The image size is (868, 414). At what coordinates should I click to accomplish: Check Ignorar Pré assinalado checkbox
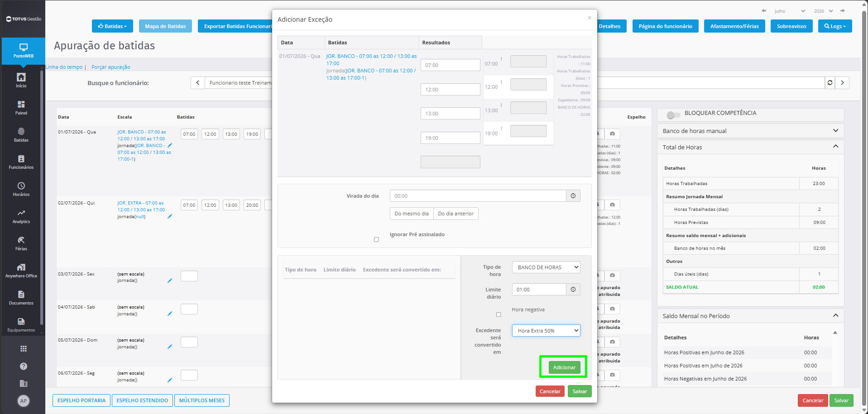click(376, 239)
